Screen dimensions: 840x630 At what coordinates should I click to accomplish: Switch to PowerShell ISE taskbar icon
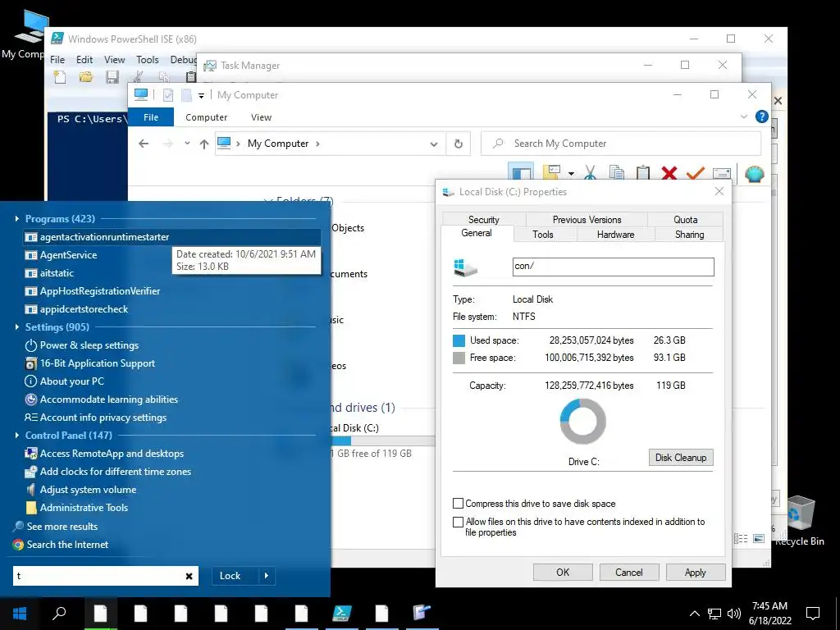tap(342, 613)
